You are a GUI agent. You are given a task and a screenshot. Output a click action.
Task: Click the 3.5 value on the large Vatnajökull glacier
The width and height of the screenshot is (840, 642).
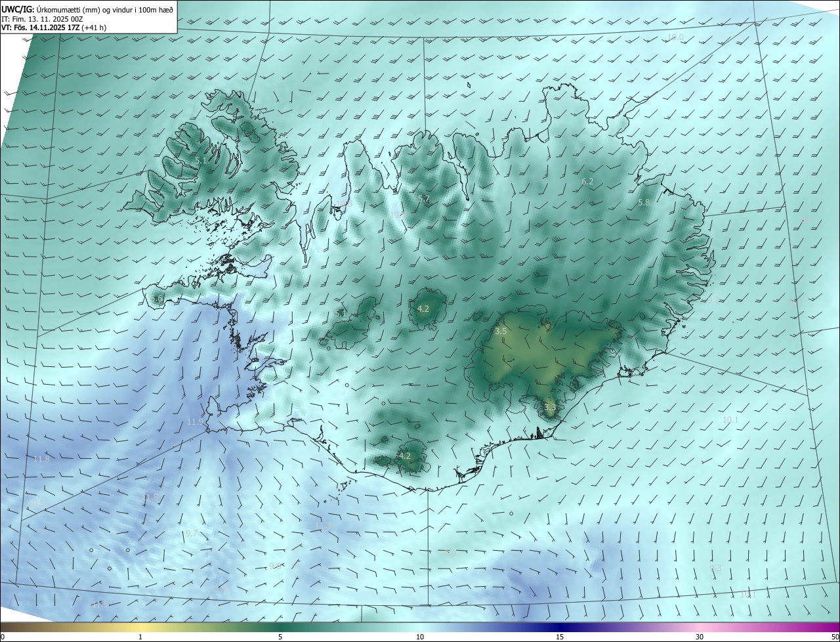pos(501,332)
